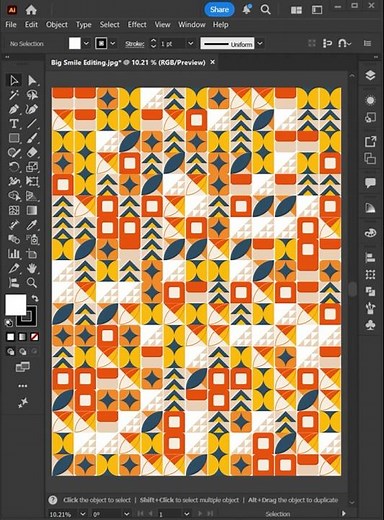Open Uniform stroke profile dropdown
This screenshot has height=520, width=384.
(x=260, y=43)
